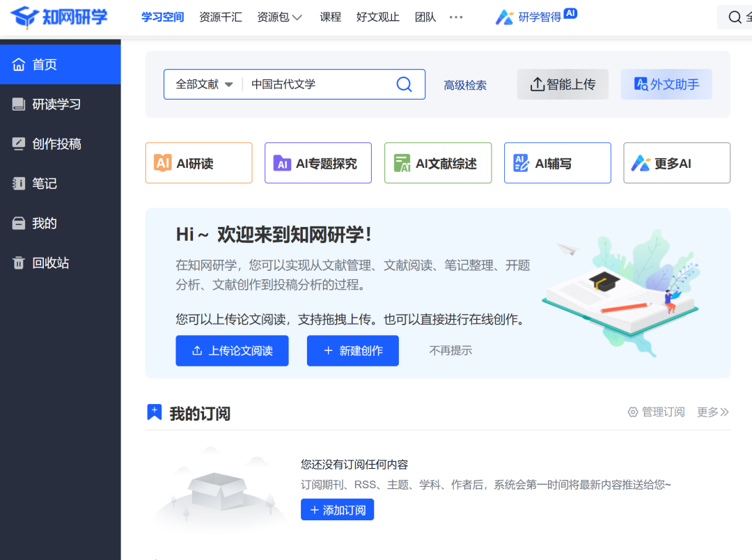The height and width of the screenshot is (560, 752).
Task: Click 新建创作 button
Action: pos(353,351)
